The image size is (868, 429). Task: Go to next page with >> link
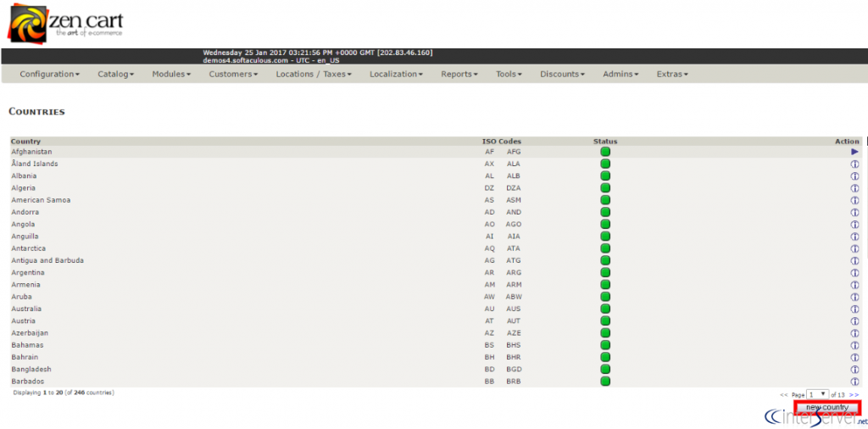click(x=854, y=395)
